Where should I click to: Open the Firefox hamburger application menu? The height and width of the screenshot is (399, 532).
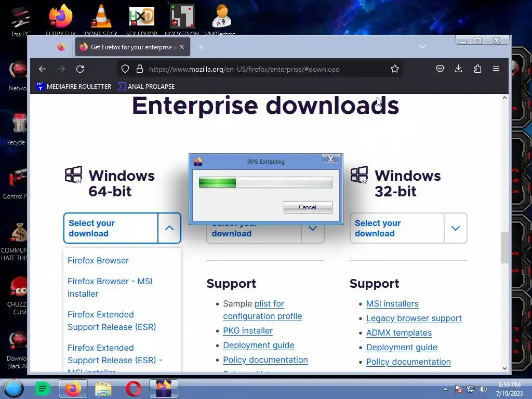pos(496,69)
